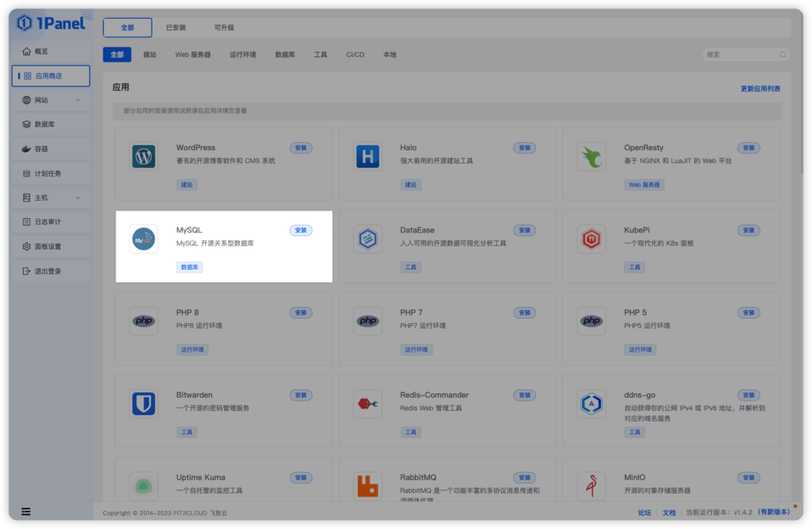Screen dimensions: 812x529
Task: Open the 文档 link in footer
Action: click(x=669, y=512)
